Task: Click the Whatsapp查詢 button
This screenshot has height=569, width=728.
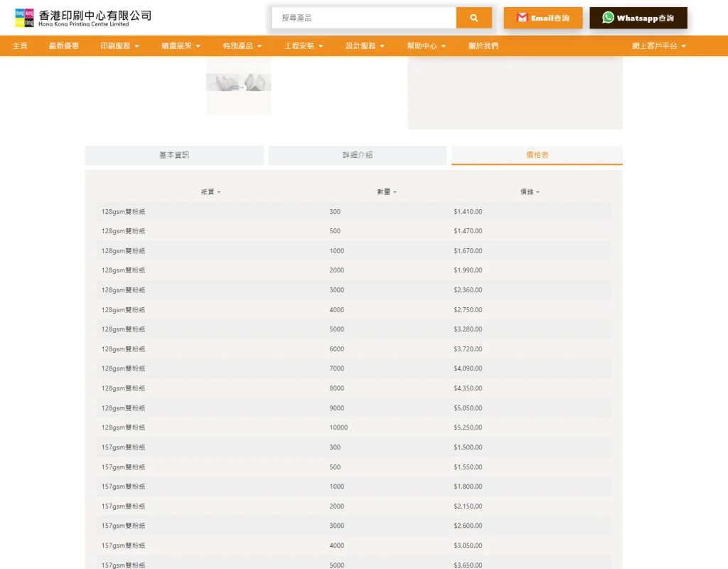Action: [638, 18]
